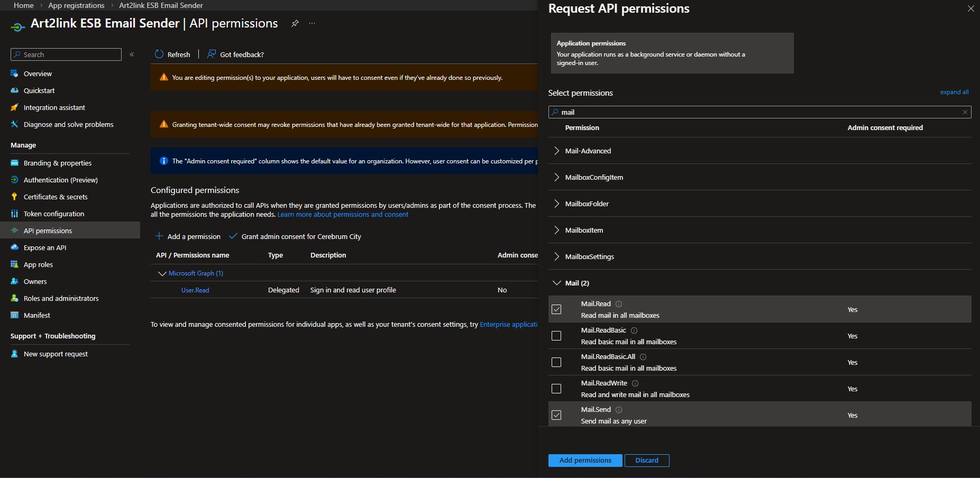Click the Application permissions card
The image size is (980, 478).
point(671,53)
